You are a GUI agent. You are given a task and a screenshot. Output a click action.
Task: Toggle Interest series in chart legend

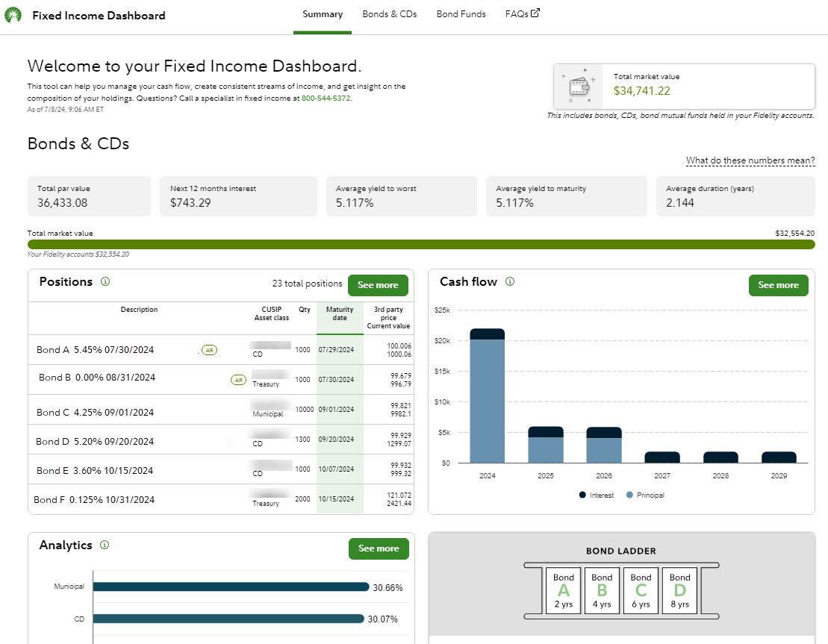coord(596,495)
